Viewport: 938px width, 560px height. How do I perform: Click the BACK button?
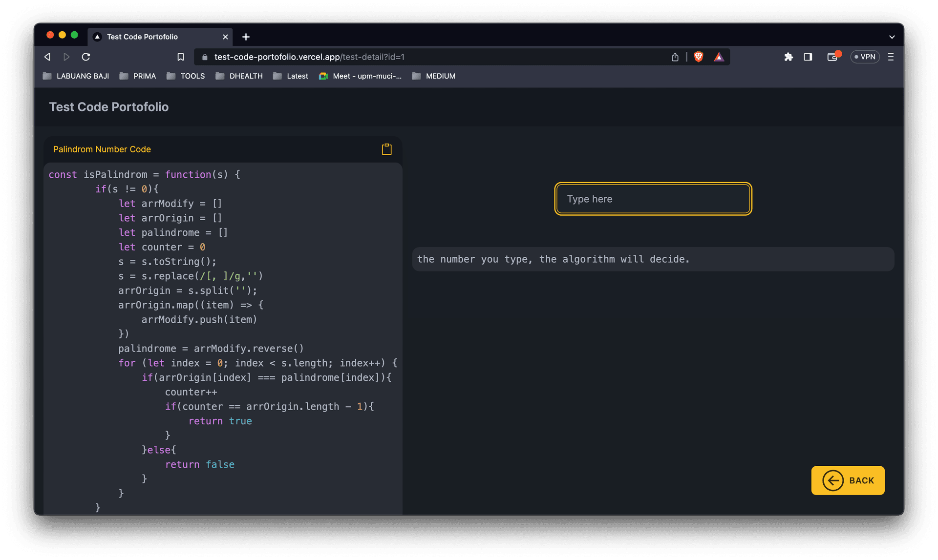click(x=848, y=480)
